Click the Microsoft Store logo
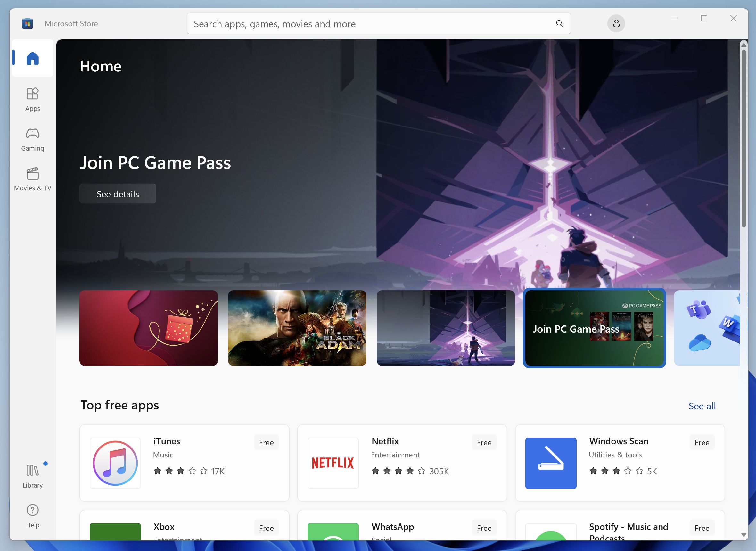The image size is (756, 551). click(27, 23)
